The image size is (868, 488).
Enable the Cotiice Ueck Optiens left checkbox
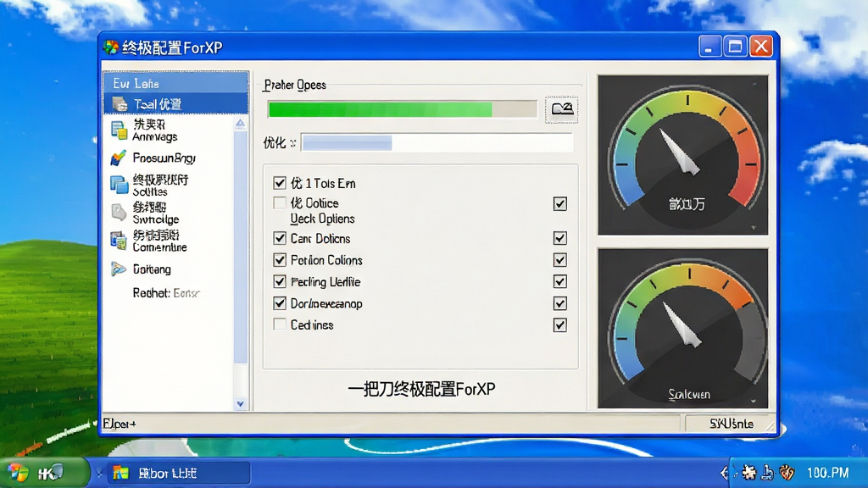pyautogui.click(x=280, y=203)
